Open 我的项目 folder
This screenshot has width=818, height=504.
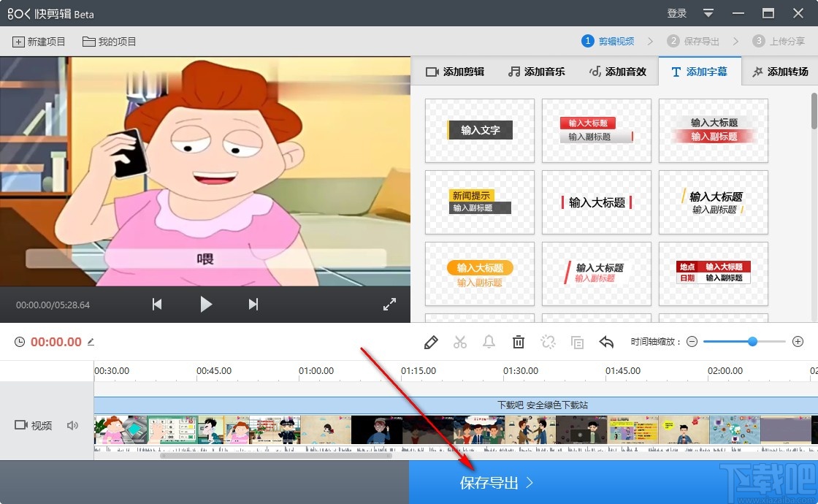109,42
